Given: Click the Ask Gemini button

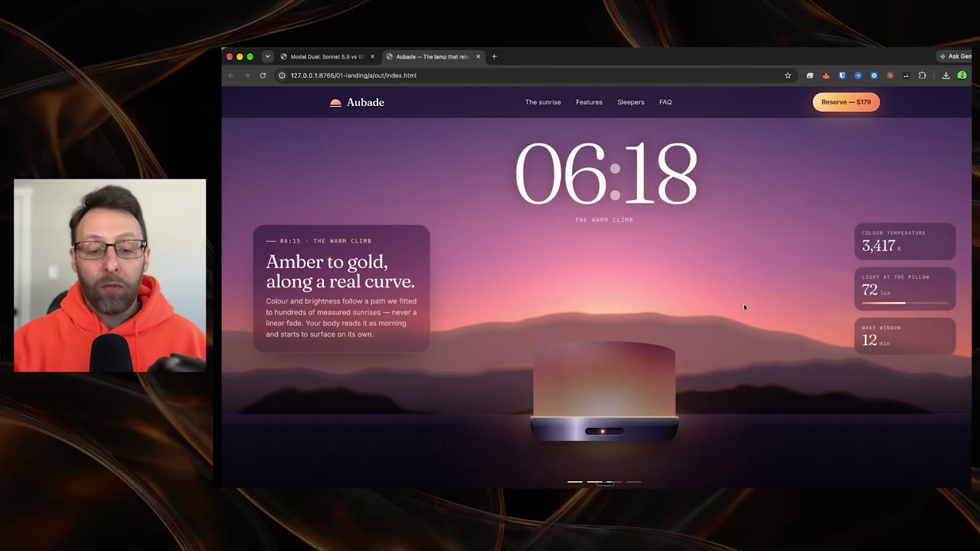Looking at the screenshot, I should click(x=955, y=56).
